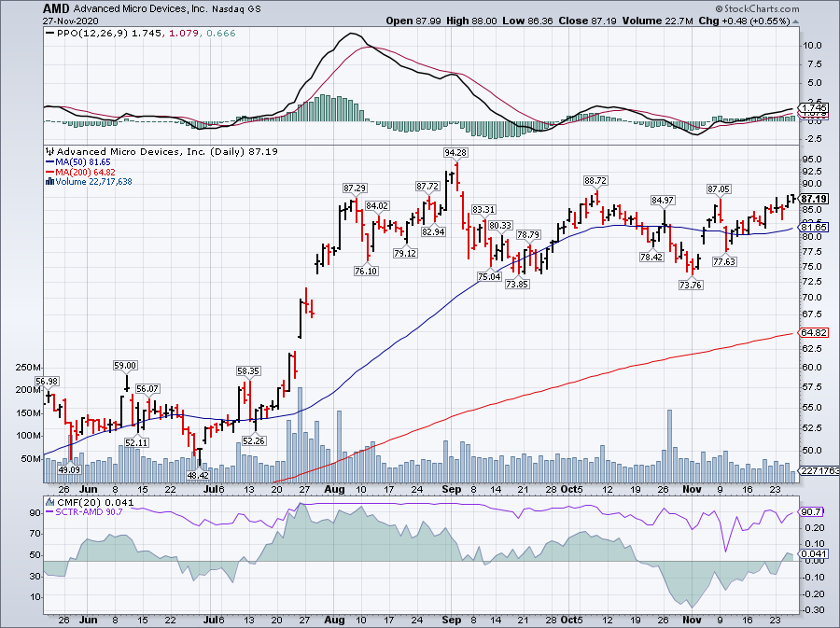Click the Volume 22.7M header value
This screenshot has width=840, height=628.
point(657,21)
